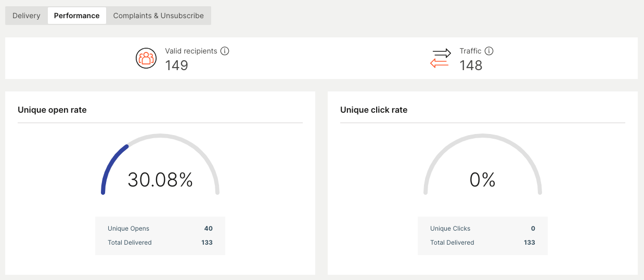
Task: Click the traffic arrows icon
Action: coord(441,58)
